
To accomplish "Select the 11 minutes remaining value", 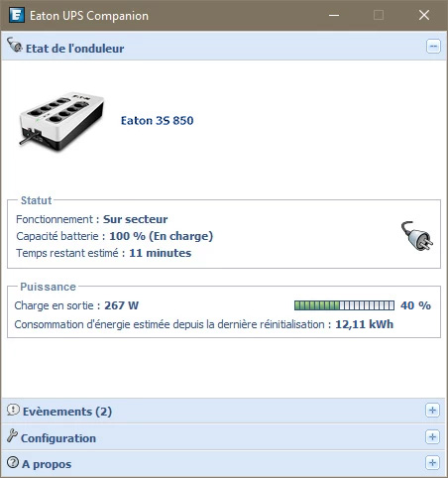I will pyautogui.click(x=160, y=253).
